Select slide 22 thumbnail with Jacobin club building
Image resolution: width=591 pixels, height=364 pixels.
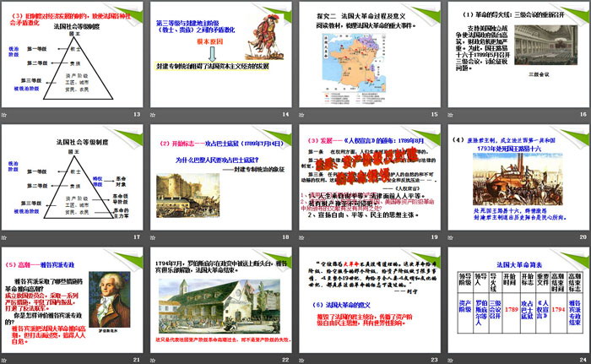click(x=221, y=301)
